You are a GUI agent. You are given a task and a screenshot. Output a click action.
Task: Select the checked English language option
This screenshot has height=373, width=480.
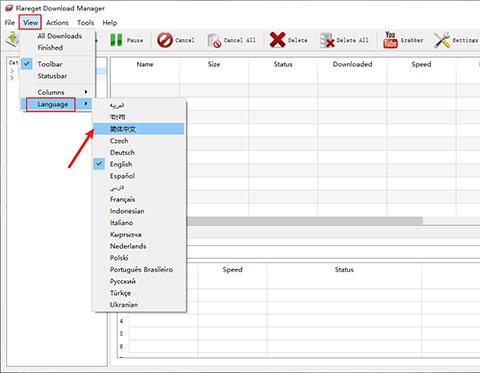pyautogui.click(x=139, y=164)
